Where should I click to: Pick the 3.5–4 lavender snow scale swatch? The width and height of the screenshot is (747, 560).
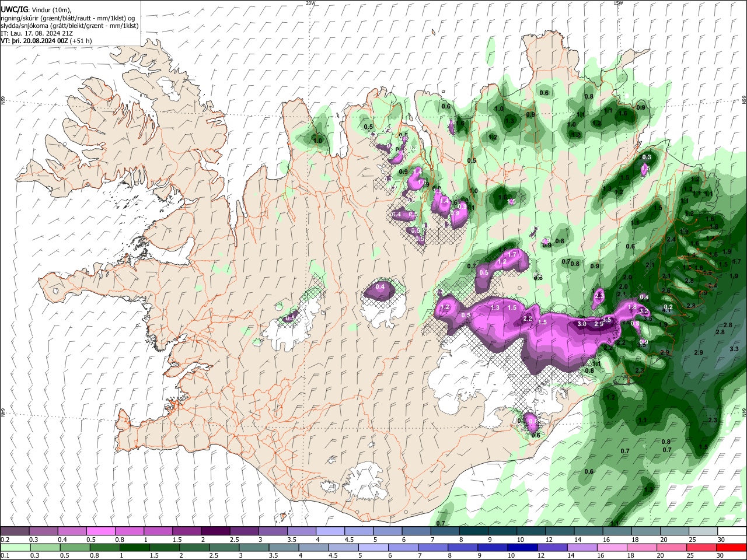[x=302, y=531]
